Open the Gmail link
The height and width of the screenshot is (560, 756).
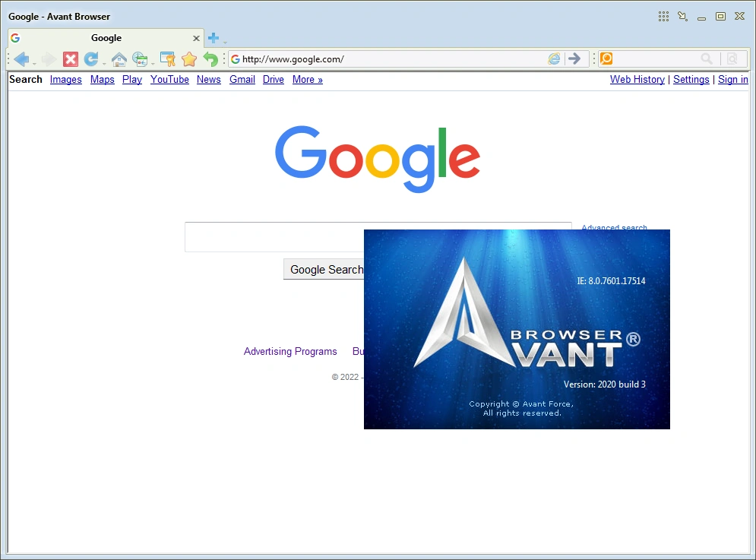242,79
